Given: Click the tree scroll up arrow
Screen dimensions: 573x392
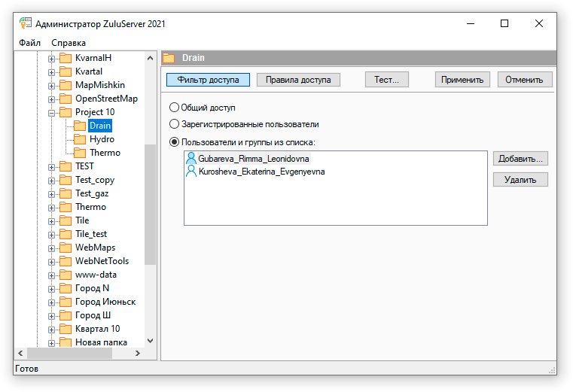Looking at the screenshot, I should coord(150,58).
